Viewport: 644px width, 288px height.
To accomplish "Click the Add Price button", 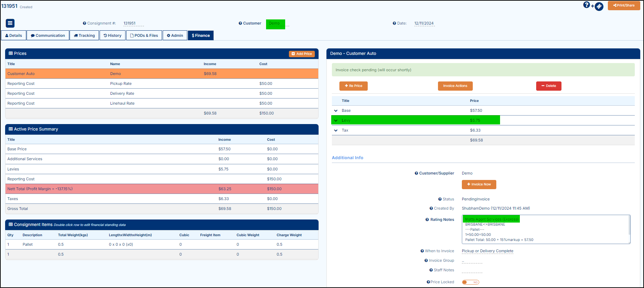I will pyautogui.click(x=302, y=54).
